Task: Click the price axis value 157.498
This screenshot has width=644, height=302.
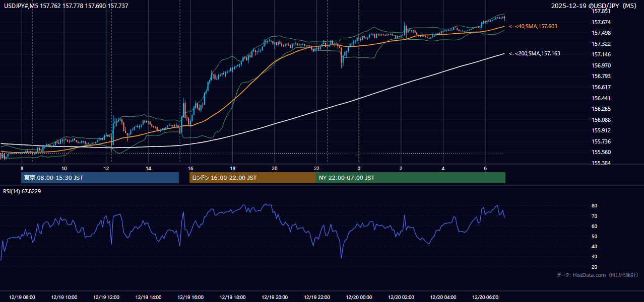Action: (x=601, y=33)
